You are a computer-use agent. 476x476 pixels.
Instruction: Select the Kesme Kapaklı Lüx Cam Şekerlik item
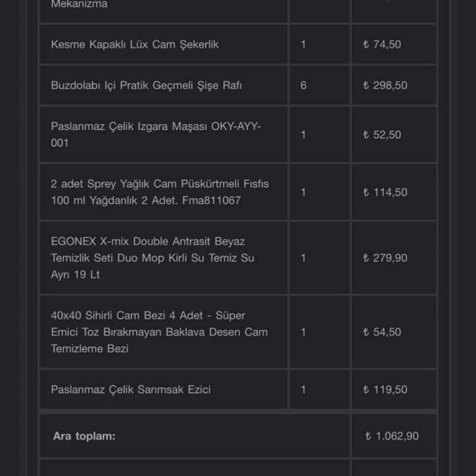(134, 45)
